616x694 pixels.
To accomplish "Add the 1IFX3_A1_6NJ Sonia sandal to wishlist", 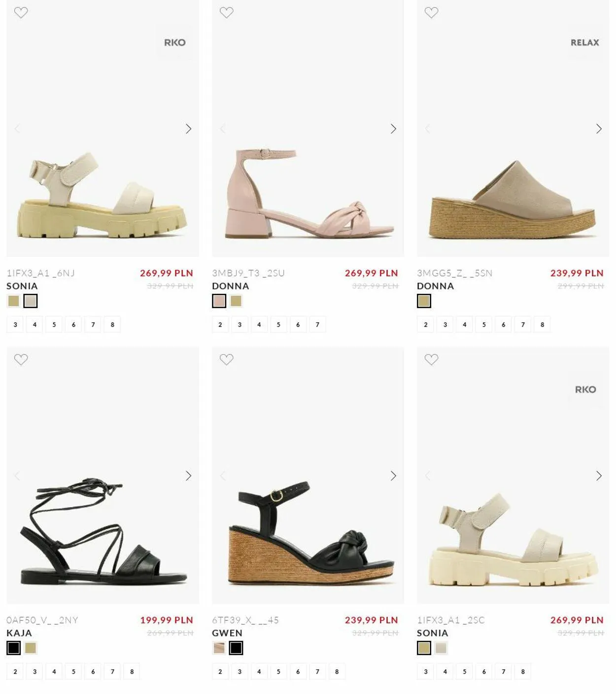I will [x=21, y=12].
